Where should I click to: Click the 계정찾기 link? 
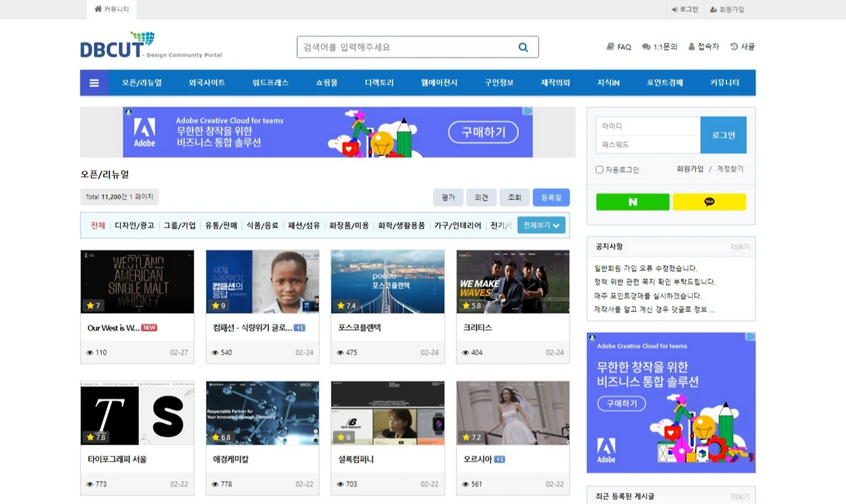coord(730,169)
